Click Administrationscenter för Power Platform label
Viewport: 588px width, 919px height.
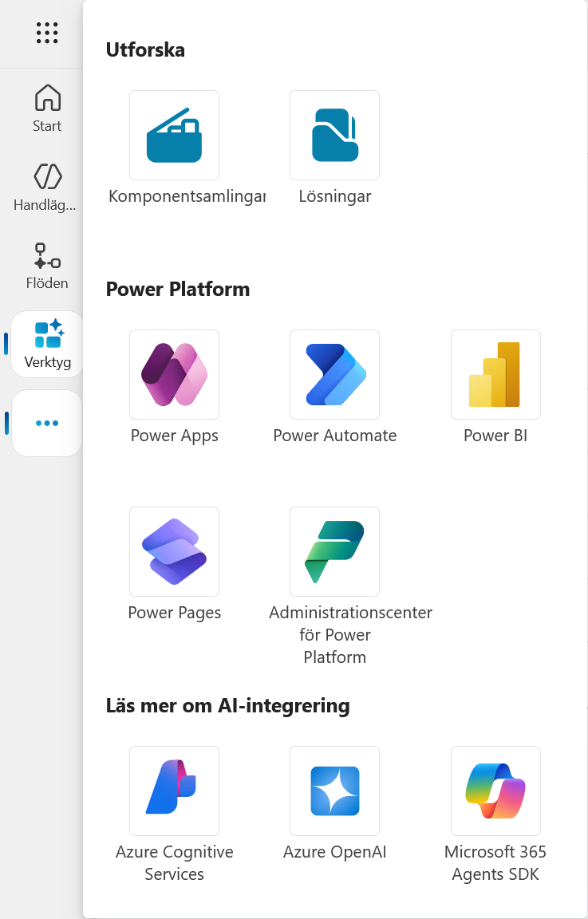coord(350,635)
